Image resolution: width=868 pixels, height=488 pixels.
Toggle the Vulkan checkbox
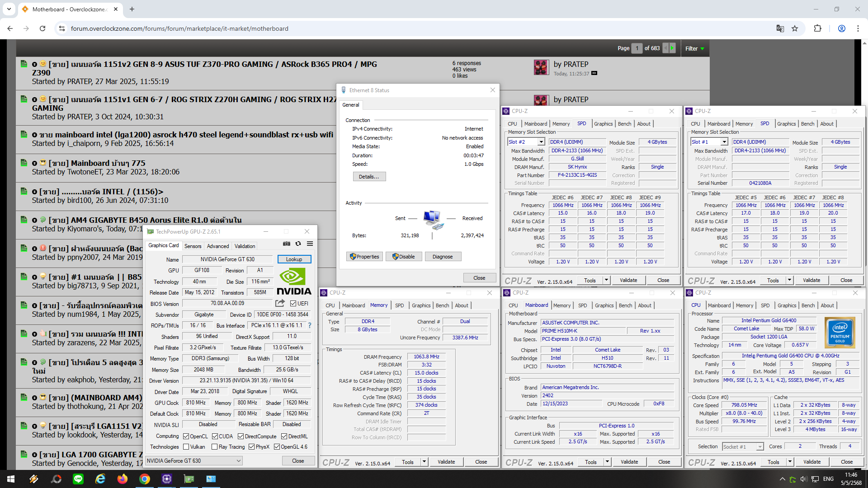tap(186, 447)
